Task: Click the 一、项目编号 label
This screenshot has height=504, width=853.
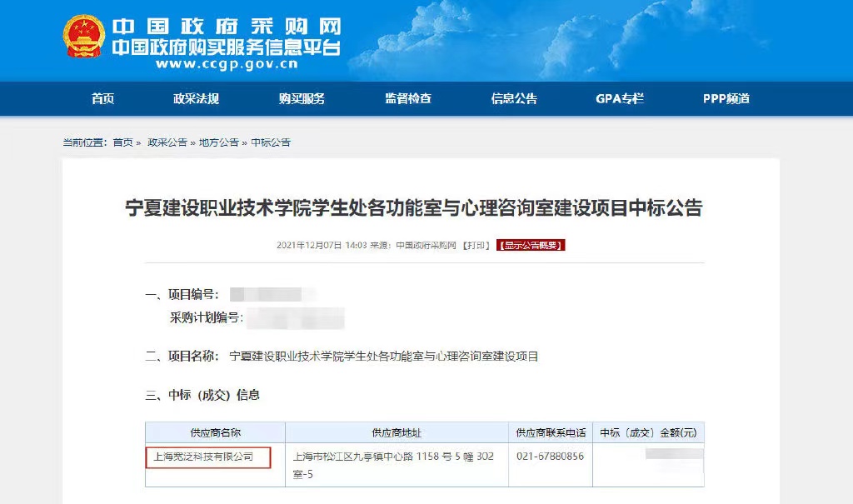Action: (x=182, y=294)
